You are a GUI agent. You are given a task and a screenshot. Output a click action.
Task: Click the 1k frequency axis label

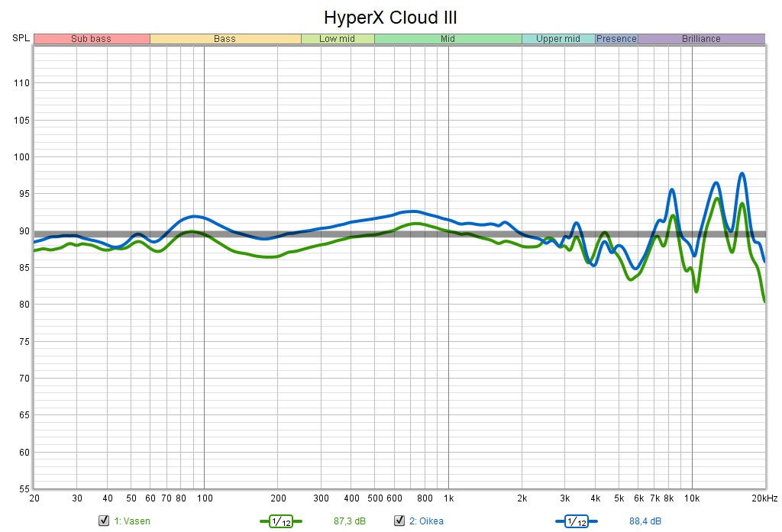448,498
